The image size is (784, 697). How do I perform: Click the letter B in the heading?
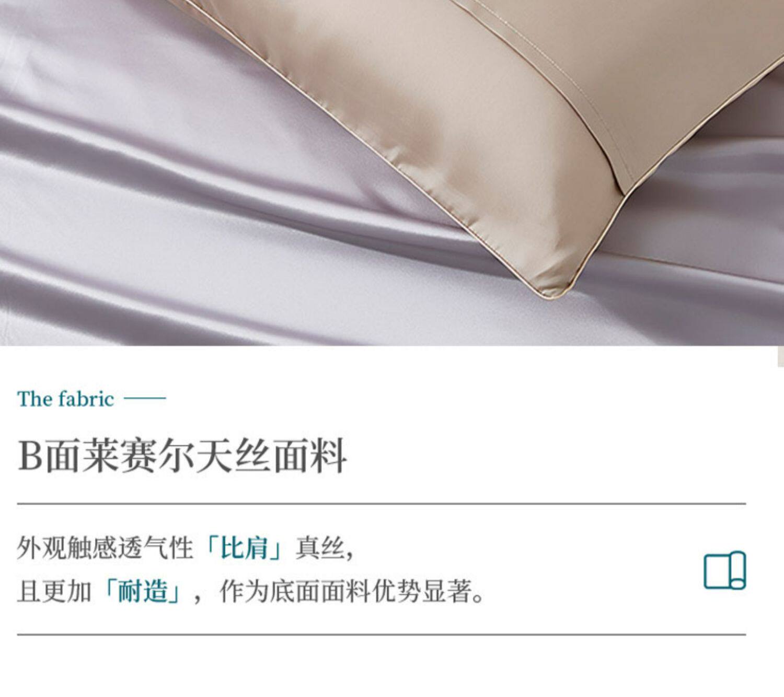click(x=30, y=456)
